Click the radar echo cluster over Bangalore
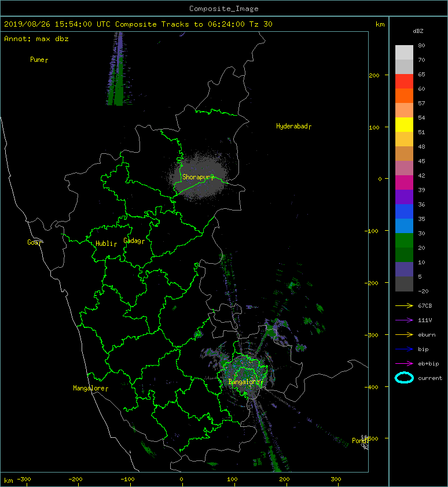The height and width of the screenshot is (487, 448). click(244, 374)
